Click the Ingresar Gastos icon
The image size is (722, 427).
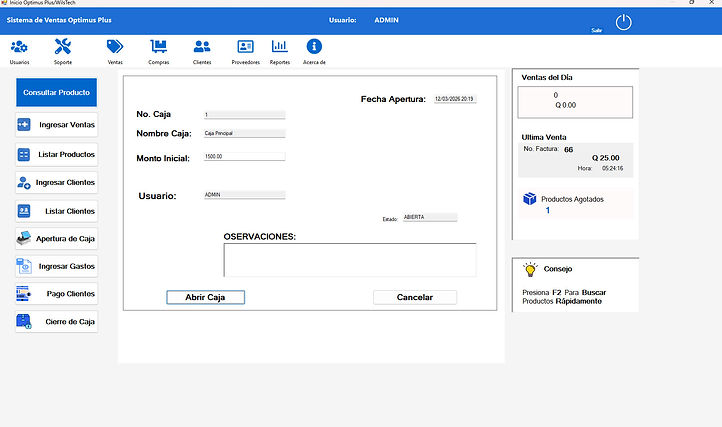pyautogui.click(x=24, y=266)
